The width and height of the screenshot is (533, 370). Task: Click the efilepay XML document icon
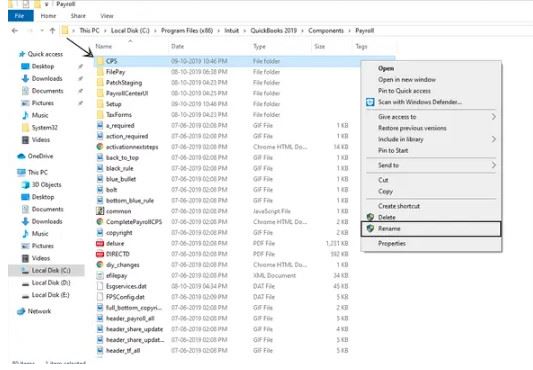[x=100, y=275]
